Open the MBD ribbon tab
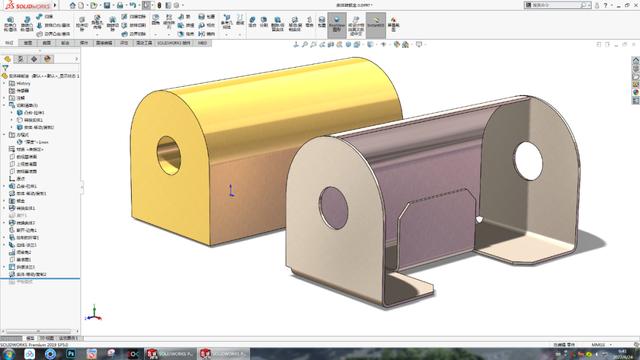The width and height of the screenshot is (640, 360). pyautogui.click(x=202, y=43)
